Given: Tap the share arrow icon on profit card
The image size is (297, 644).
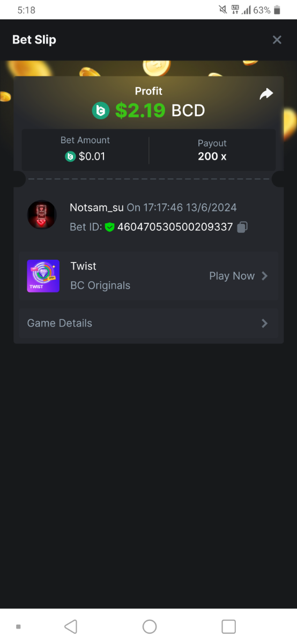Looking at the screenshot, I should 266,94.
